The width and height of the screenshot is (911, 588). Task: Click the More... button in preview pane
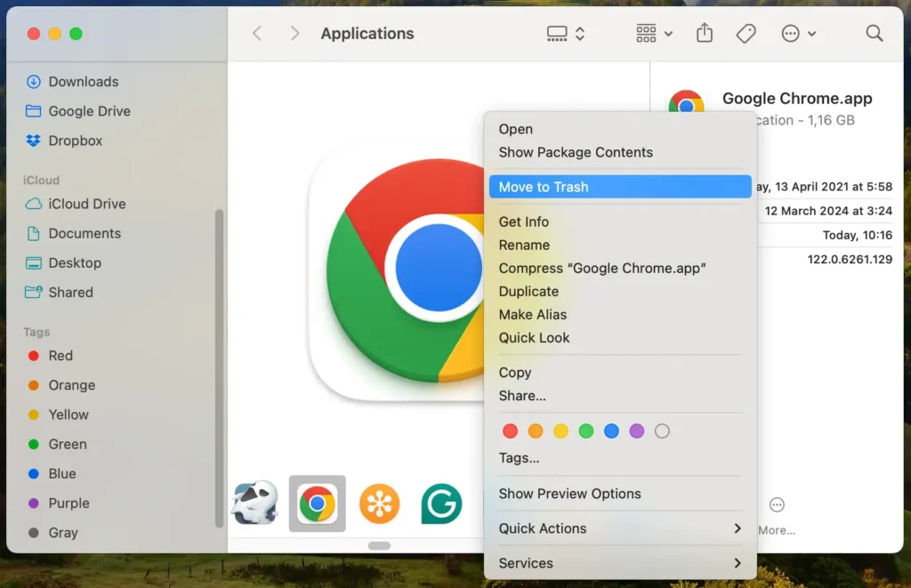pyautogui.click(x=777, y=516)
